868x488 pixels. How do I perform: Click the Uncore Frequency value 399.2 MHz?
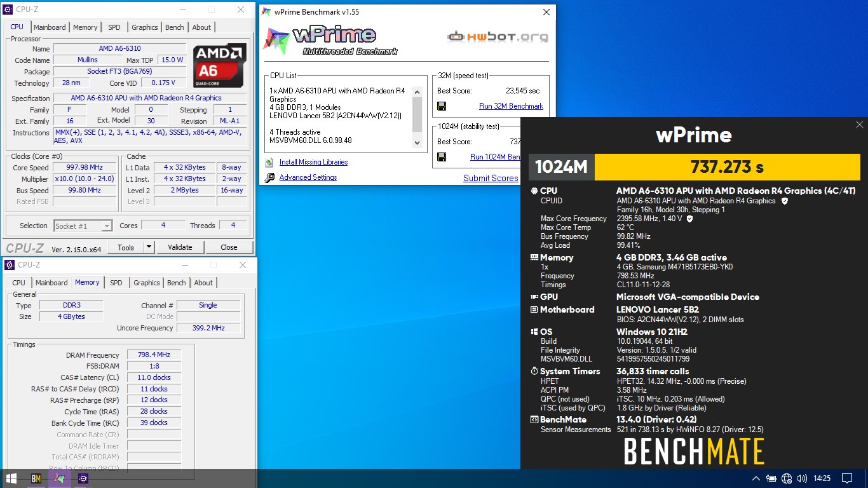208,328
